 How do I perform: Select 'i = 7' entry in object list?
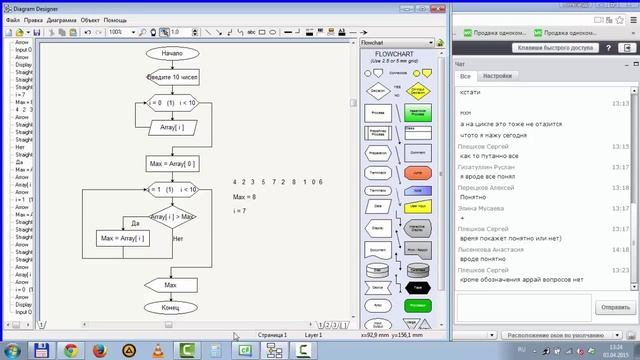20,95
